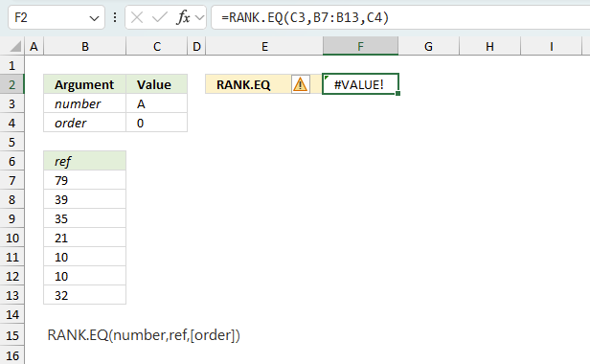Select the ref header cell
The height and width of the screenshot is (364, 590).
pyautogui.click(x=85, y=161)
